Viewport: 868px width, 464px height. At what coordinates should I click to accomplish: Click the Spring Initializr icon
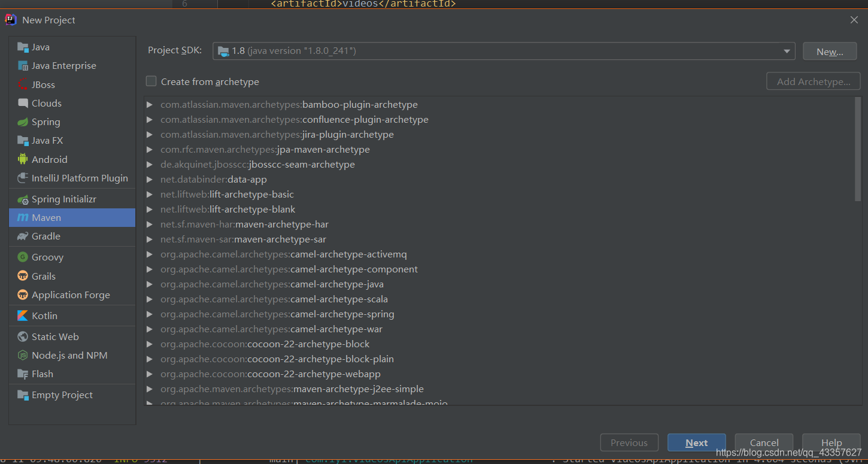pyautogui.click(x=23, y=199)
